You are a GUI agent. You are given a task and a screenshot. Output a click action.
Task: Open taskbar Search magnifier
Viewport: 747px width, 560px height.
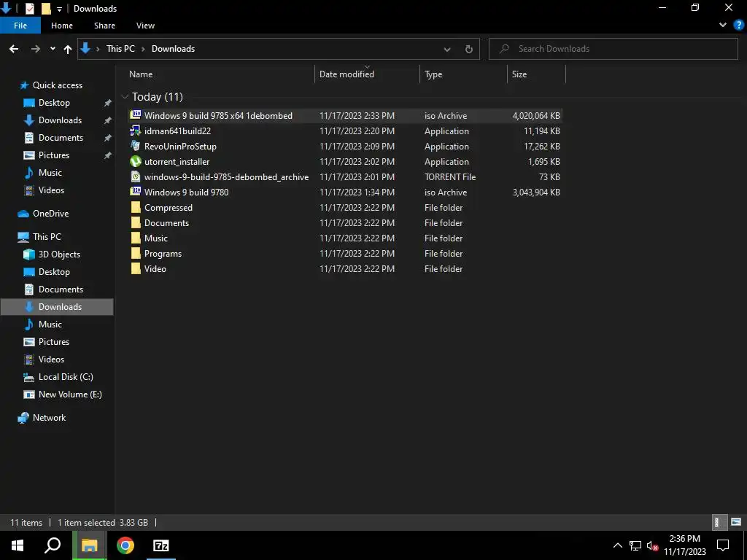(53, 545)
